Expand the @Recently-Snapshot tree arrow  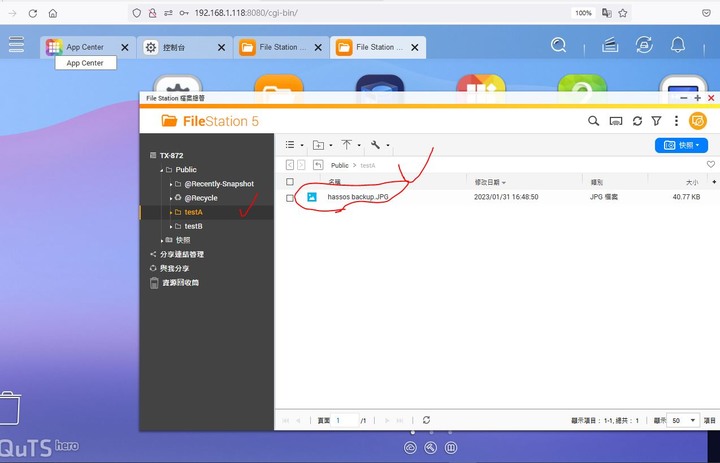(171, 184)
